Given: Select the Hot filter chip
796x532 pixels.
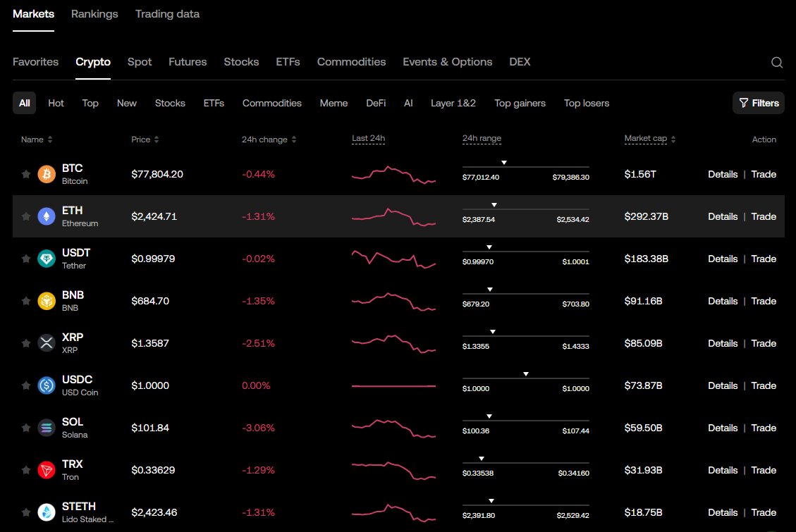Looking at the screenshot, I should (56, 103).
